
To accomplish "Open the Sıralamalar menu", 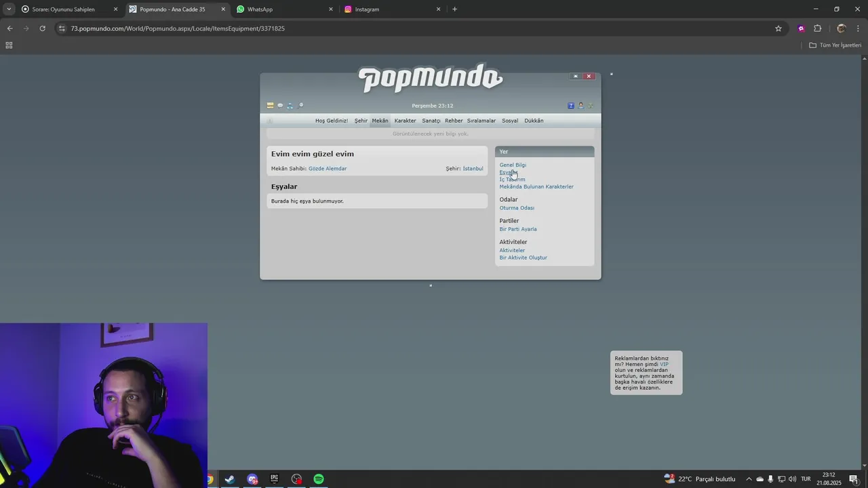I will pyautogui.click(x=481, y=121).
